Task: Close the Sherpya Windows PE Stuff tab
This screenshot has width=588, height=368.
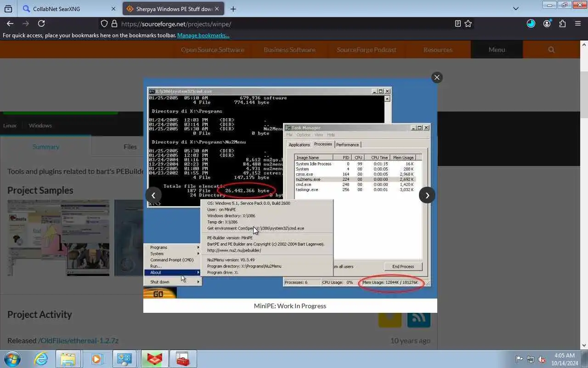Action: 217,9
